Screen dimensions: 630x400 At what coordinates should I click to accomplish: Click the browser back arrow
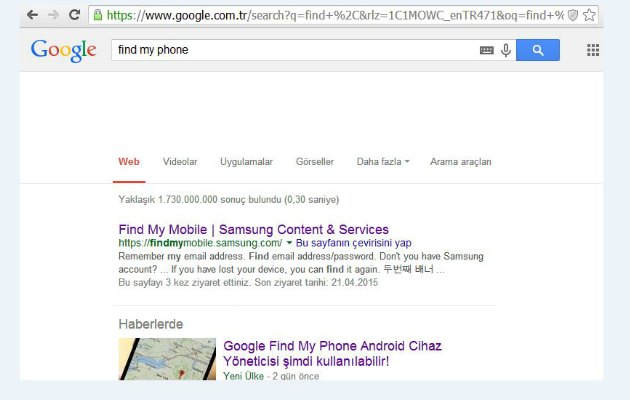32,15
